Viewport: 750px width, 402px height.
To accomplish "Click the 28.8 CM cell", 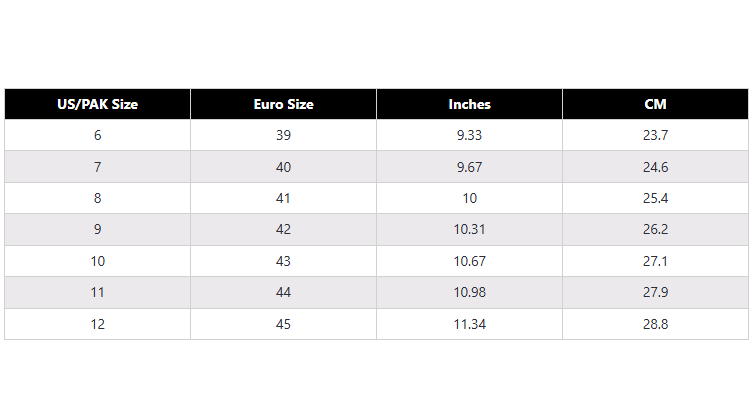I will pyautogui.click(x=655, y=324).
